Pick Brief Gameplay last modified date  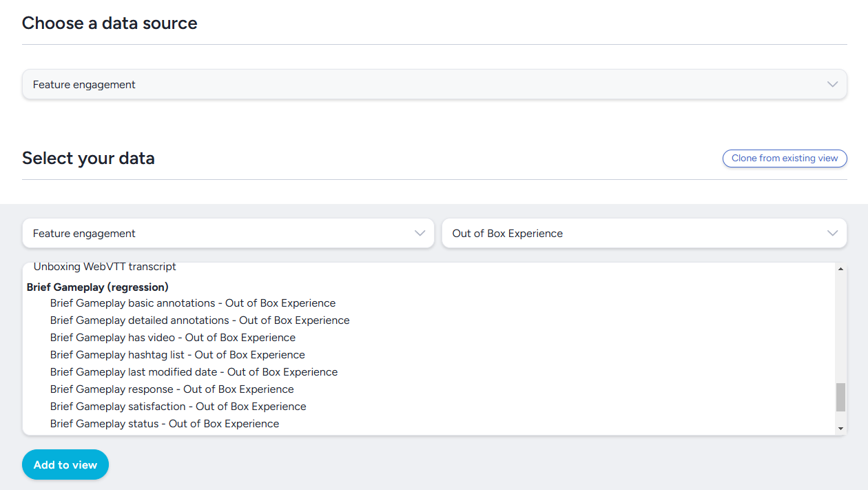click(194, 372)
